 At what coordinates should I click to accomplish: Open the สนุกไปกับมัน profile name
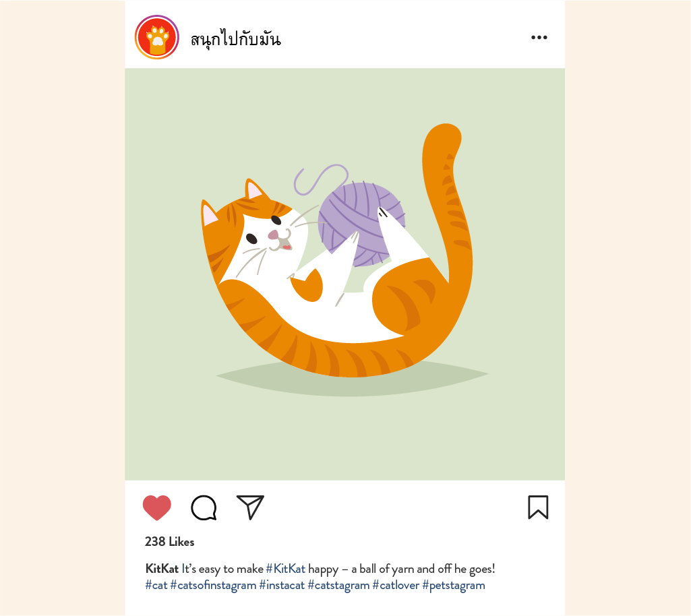pos(235,39)
